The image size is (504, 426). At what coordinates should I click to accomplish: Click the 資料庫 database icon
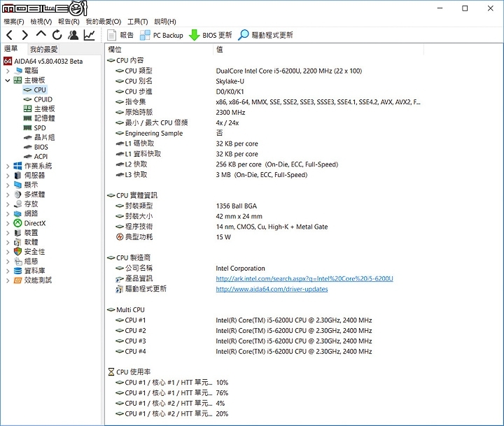[x=17, y=271]
